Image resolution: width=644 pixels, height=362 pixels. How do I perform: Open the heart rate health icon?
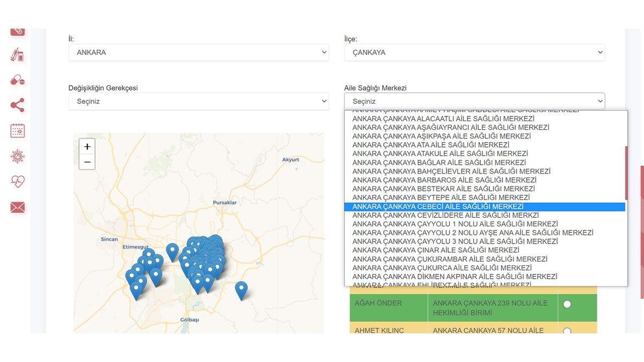pos(17,182)
